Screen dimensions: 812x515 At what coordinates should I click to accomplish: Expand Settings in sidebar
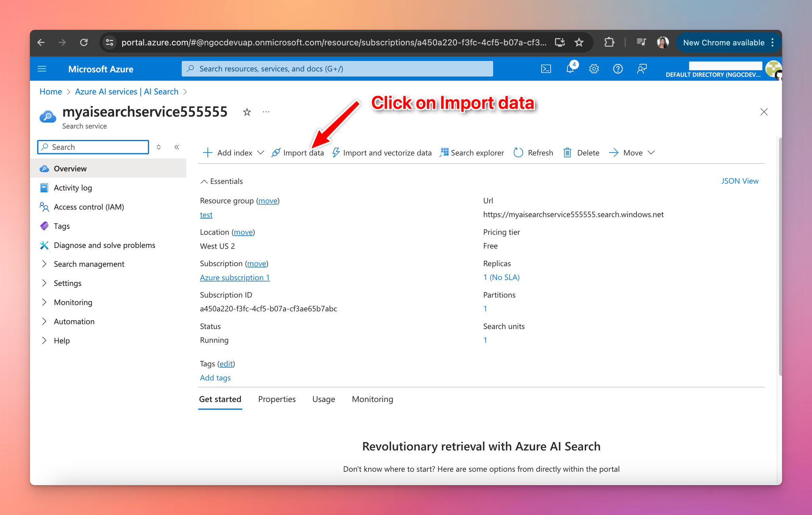pos(67,283)
